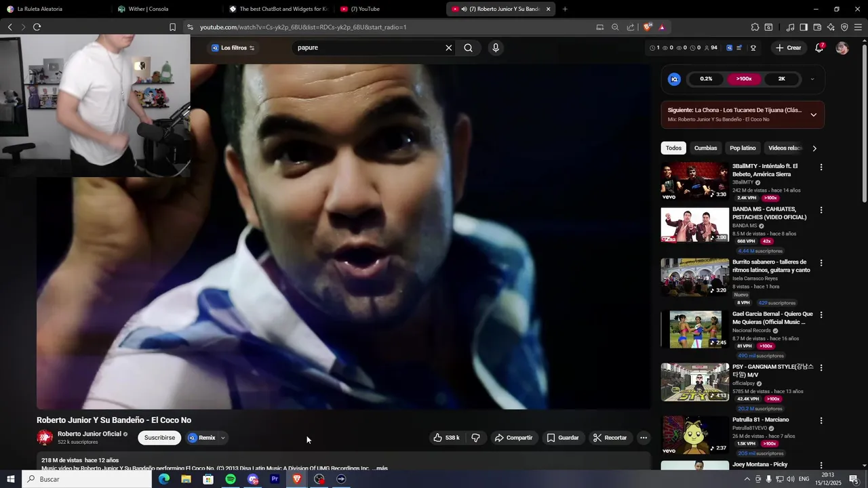Open YouTube notifications bell

tap(819, 47)
